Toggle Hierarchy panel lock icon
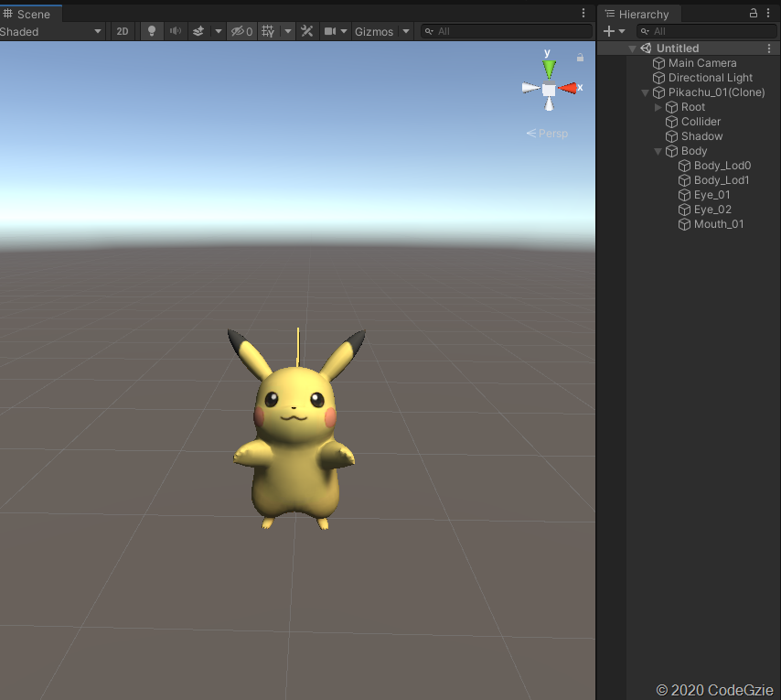This screenshot has width=781, height=700. pyautogui.click(x=754, y=14)
